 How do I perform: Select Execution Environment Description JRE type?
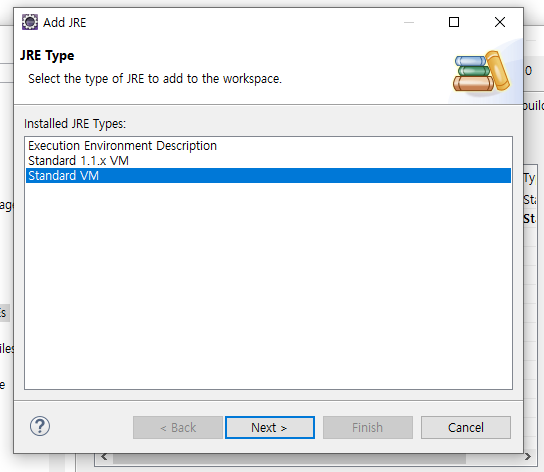(268, 146)
